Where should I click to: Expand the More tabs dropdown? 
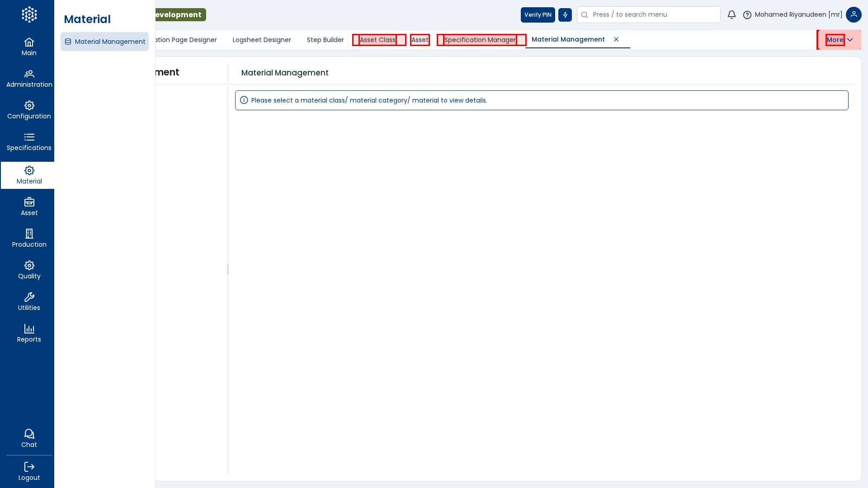pos(840,40)
